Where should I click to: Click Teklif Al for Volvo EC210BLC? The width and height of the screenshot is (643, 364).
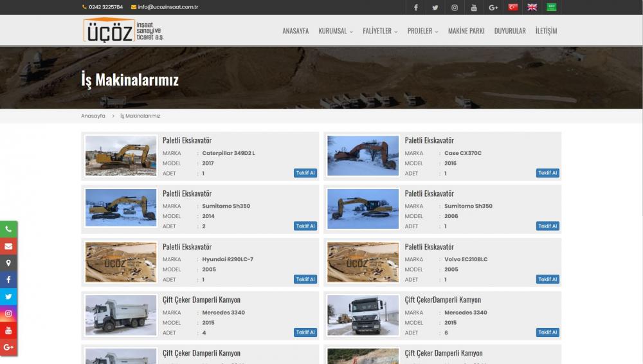click(x=547, y=280)
